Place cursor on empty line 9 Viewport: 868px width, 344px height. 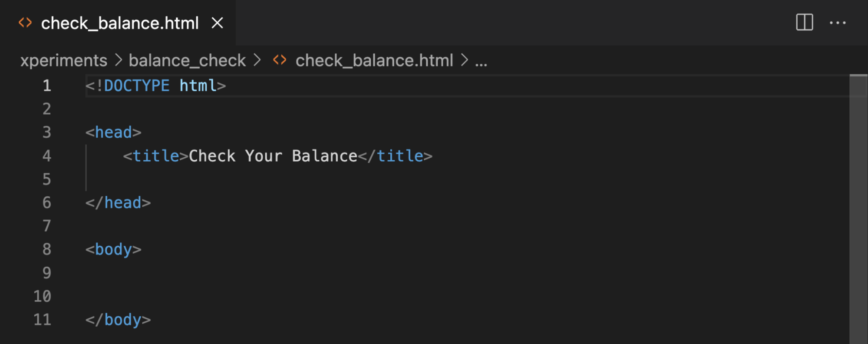pyautogui.click(x=261, y=273)
